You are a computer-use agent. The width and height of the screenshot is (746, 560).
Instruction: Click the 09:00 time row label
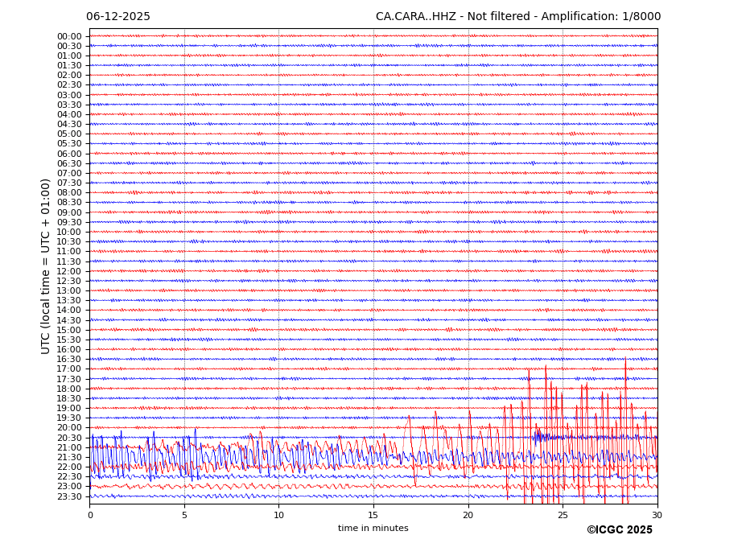68,212
